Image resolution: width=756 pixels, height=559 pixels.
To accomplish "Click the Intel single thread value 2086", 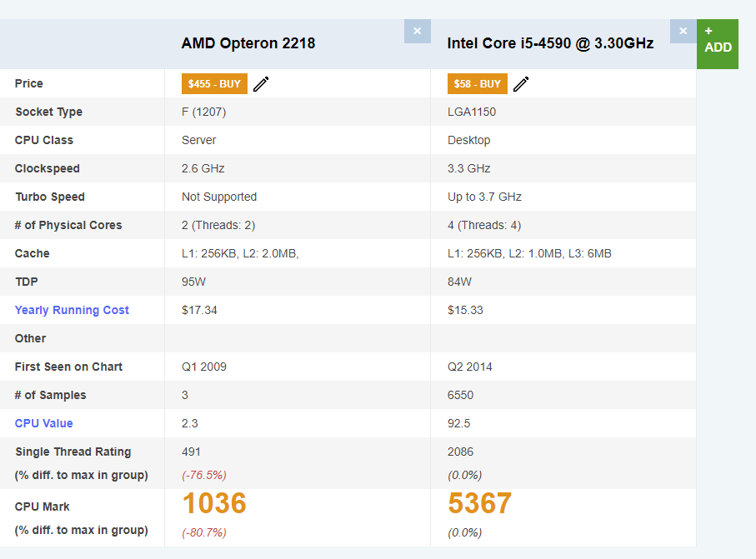I will point(460,452).
